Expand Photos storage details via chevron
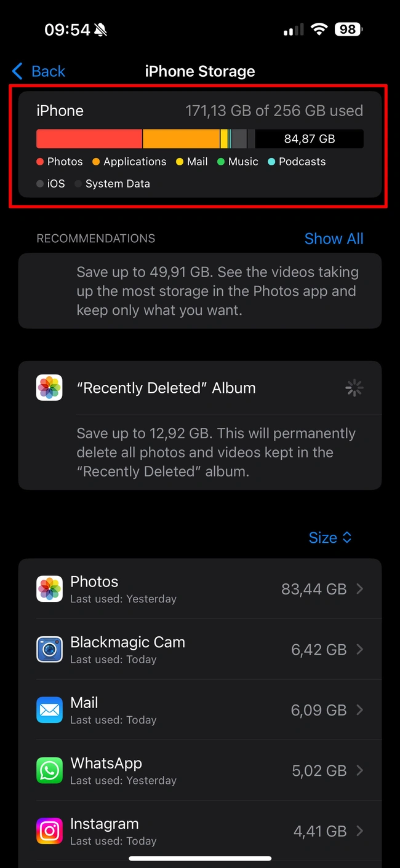This screenshot has width=400, height=868. click(x=360, y=589)
